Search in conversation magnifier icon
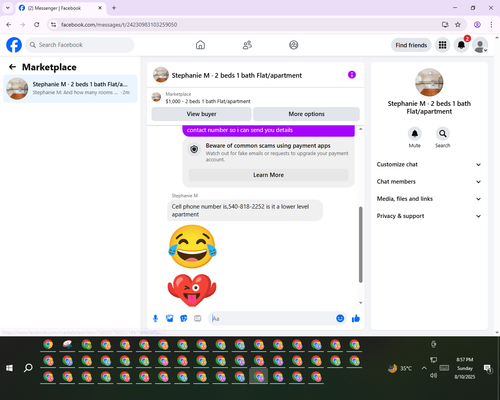 [x=443, y=134]
